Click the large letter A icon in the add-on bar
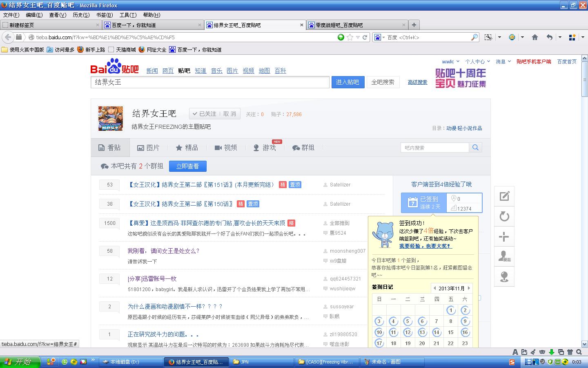Image resolution: width=588 pixels, height=368 pixels. click(x=515, y=352)
